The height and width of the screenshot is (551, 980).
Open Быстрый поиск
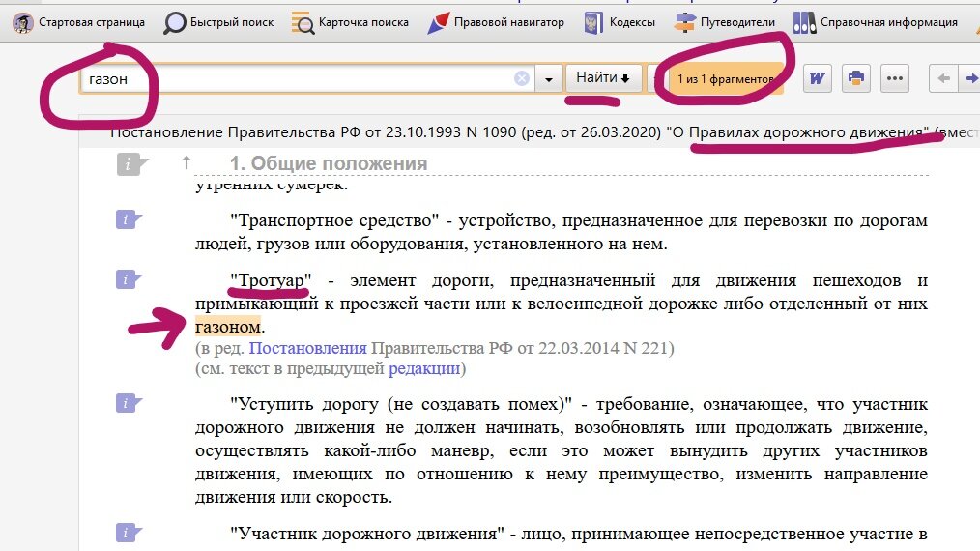218,22
